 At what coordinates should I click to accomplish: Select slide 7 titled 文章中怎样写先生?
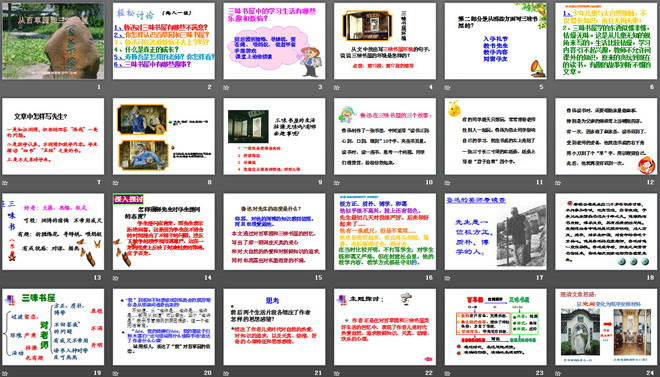pyautogui.click(x=53, y=136)
